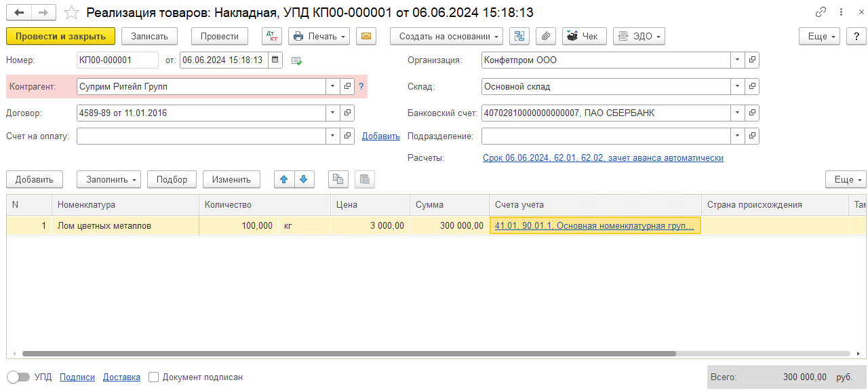
Task: Click the Количество column header
Action: (x=265, y=204)
